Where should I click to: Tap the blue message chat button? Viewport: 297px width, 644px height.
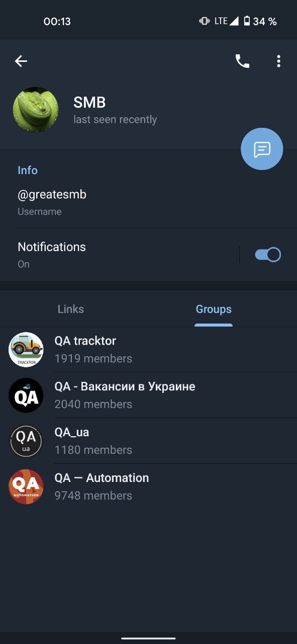(262, 149)
